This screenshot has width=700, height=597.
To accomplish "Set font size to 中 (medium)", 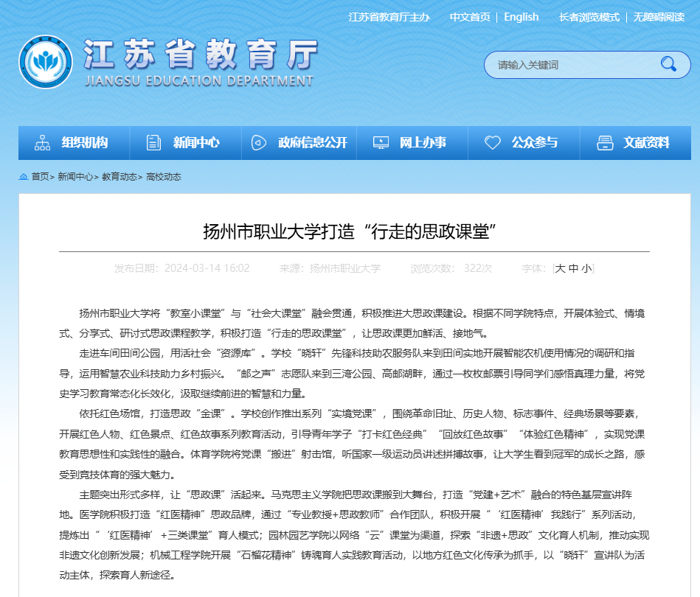I will pos(573,268).
